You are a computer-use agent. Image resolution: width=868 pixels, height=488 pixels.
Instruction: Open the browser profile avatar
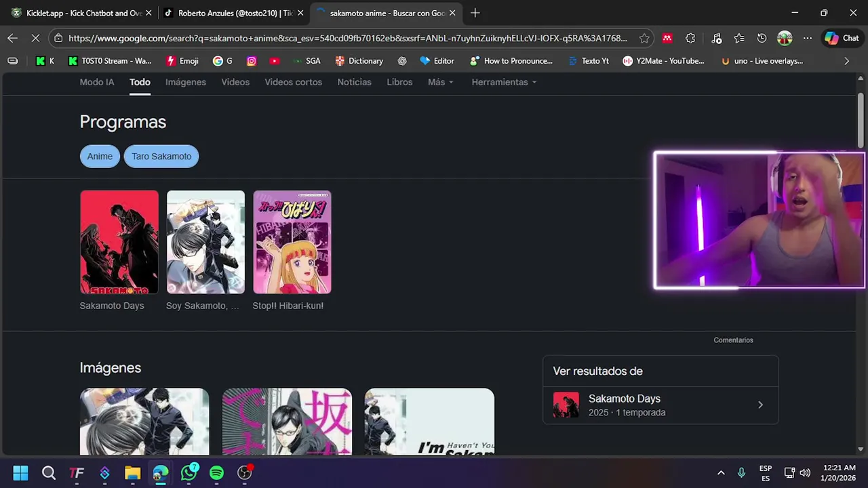pos(785,39)
